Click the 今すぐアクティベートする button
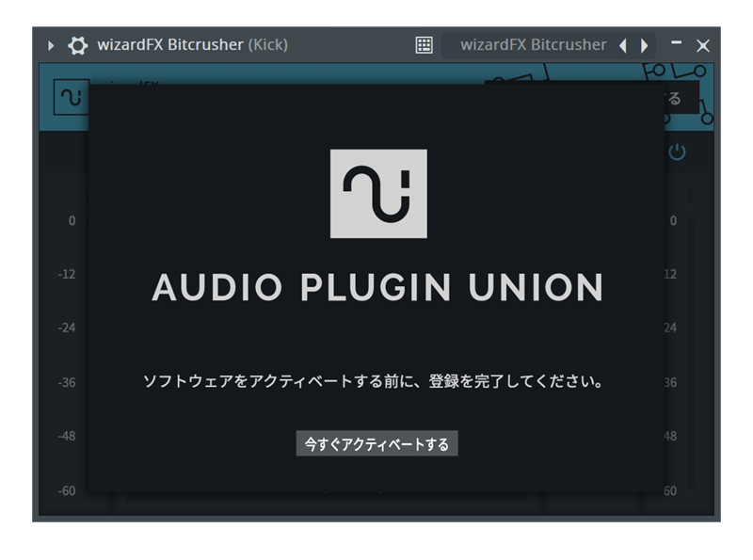This screenshot has height=560, width=753. point(376,443)
